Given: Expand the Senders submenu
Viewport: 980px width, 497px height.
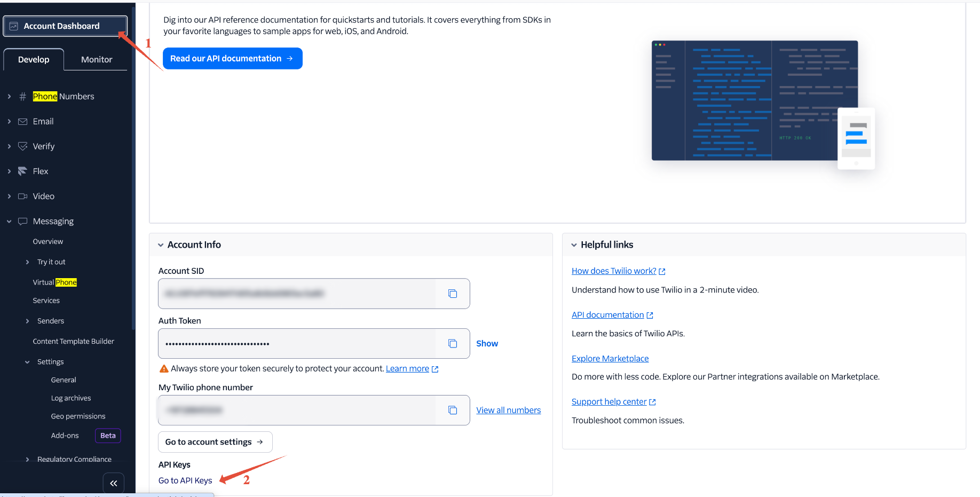Looking at the screenshot, I should click(28, 321).
